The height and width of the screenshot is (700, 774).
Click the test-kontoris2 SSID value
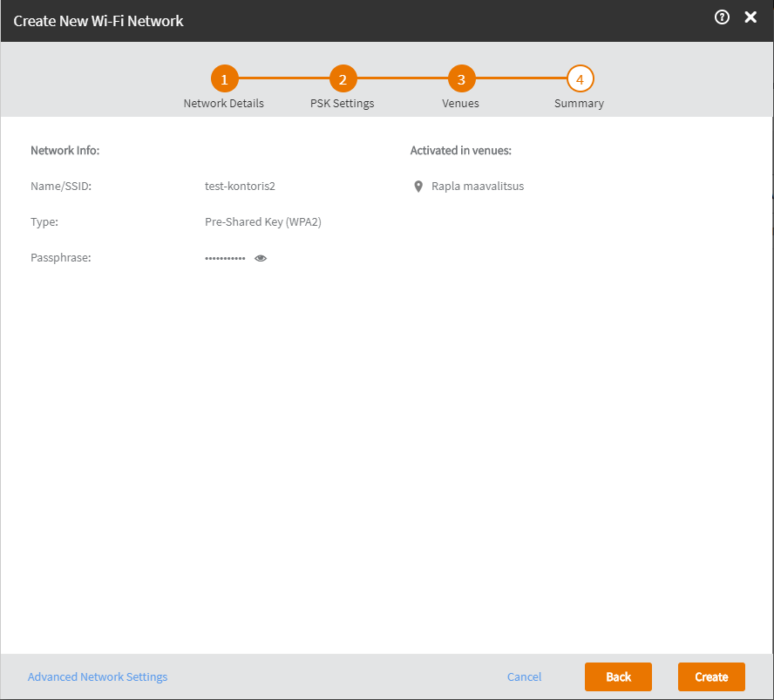240,186
